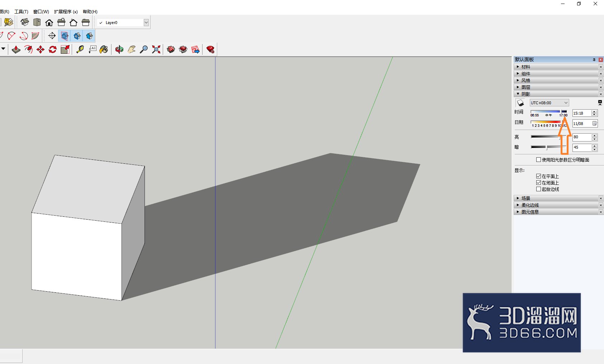Select the Paint Bucket tool
The height and width of the screenshot is (364, 604).
coord(104,49)
